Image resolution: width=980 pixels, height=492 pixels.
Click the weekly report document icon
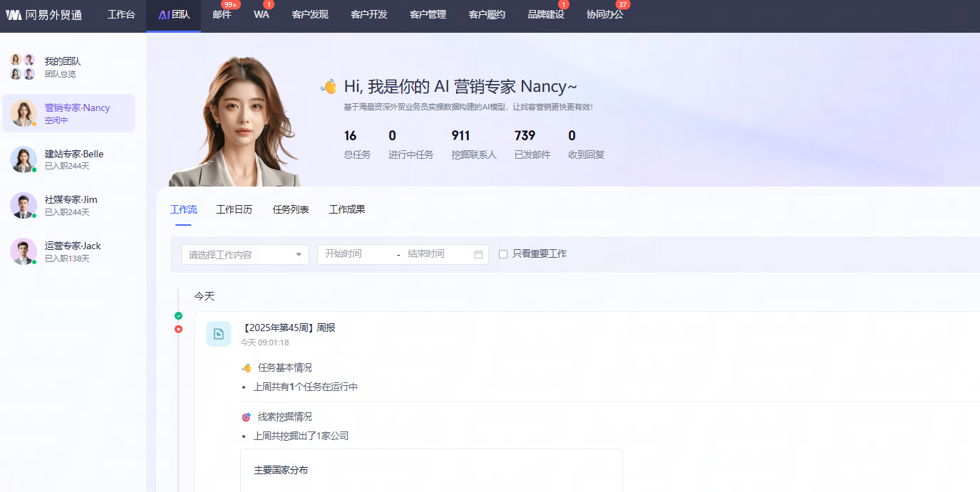[219, 334]
